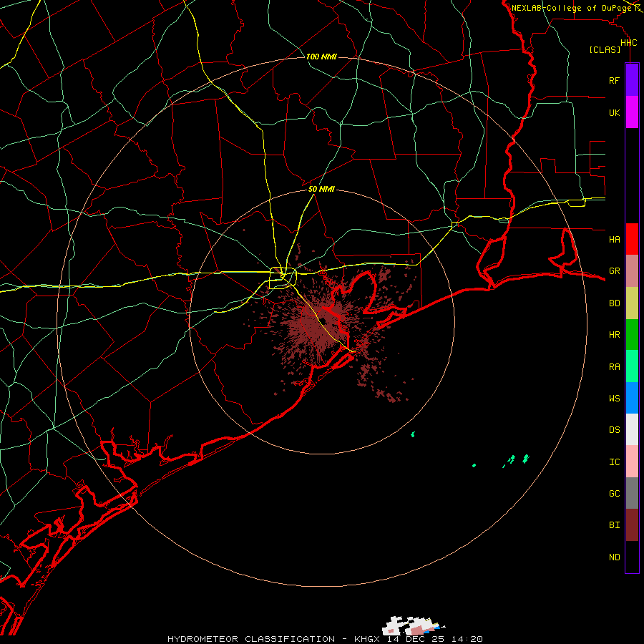Click the ND black legend swatch

(632, 557)
